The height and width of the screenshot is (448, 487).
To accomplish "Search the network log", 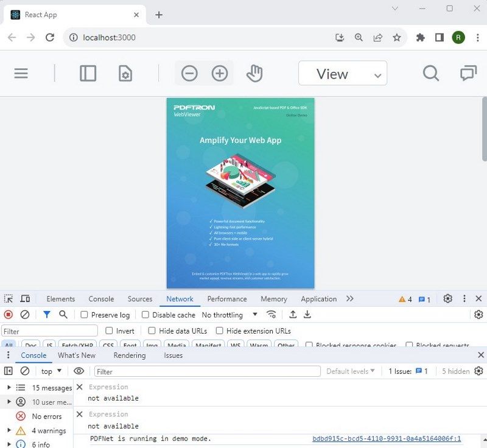I will coord(63,315).
